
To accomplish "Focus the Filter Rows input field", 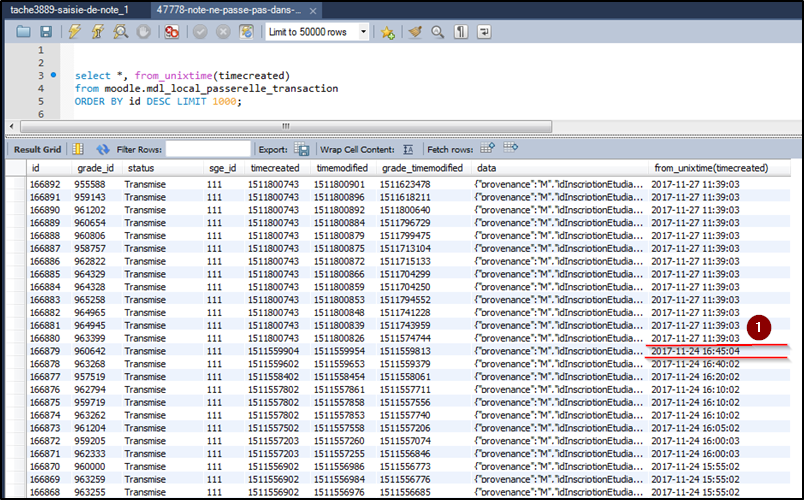I will pos(207,149).
